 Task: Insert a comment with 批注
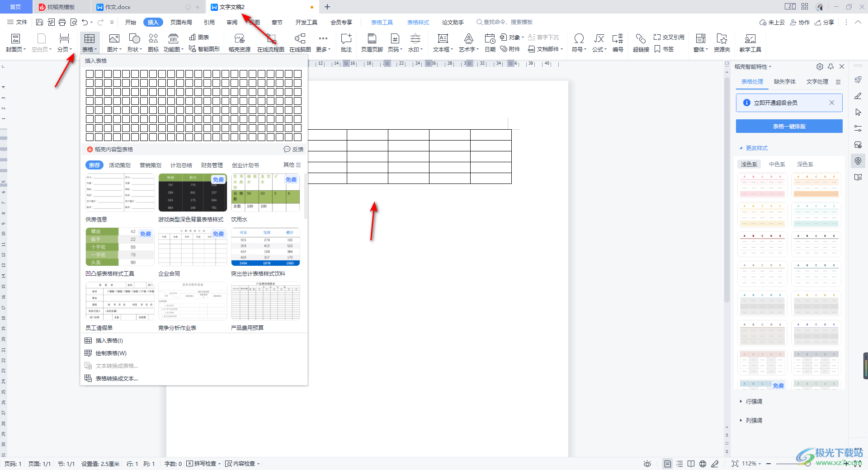point(346,43)
